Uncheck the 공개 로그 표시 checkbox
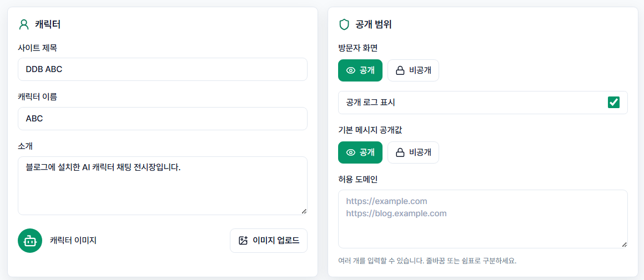Image resolution: width=644 pixels, height=280 pixels. 613,103
